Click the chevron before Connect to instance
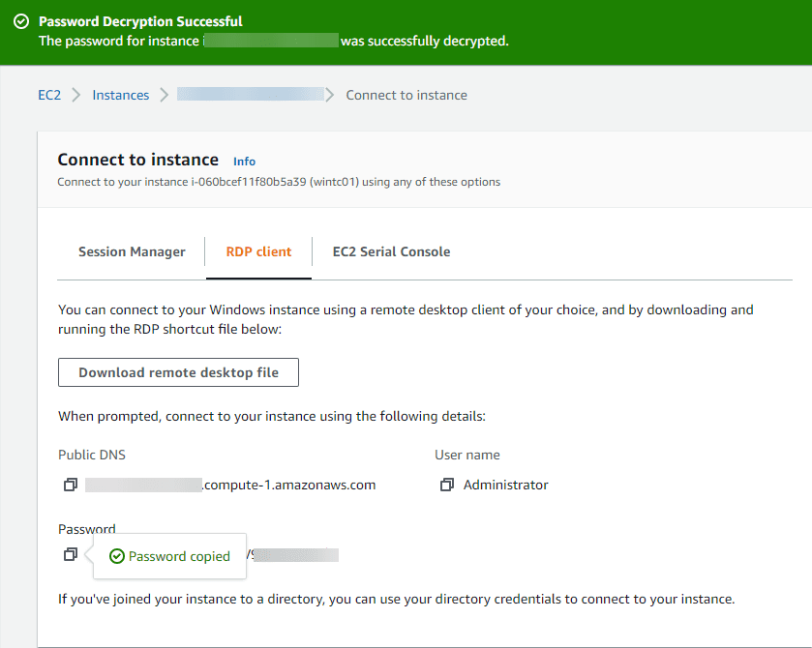This screenshot has height=648, width=812. point(331,95)
